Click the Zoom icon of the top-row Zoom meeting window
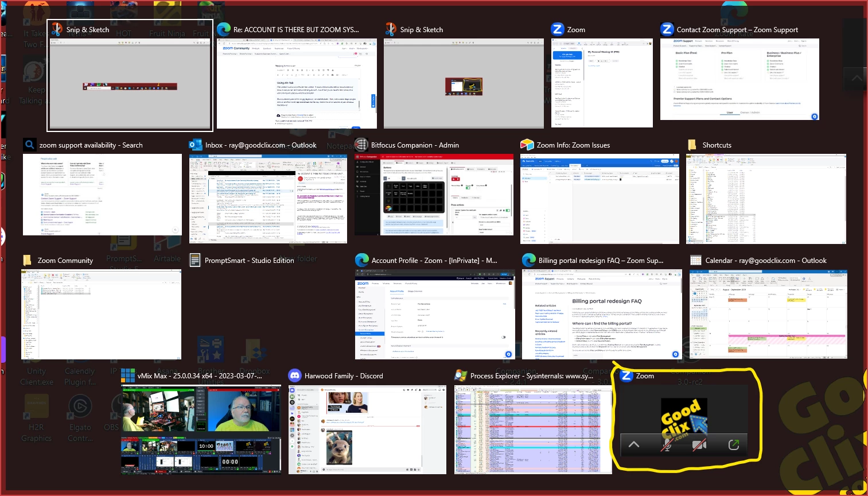The height and width of the screenshot is (496, 868). pos(558,29)
